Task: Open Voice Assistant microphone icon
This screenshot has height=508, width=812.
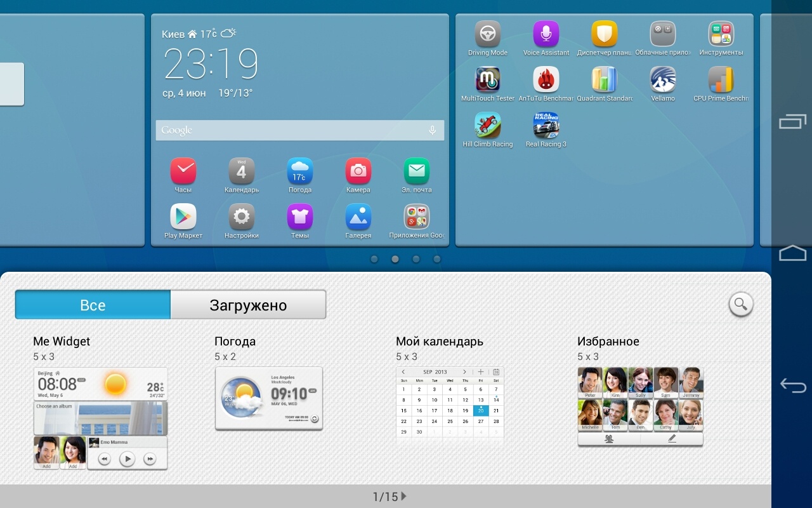Action: click(x=546, y=34)
